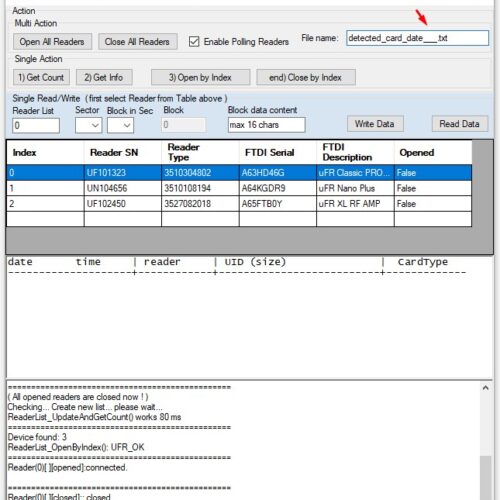
Task: Click the FTDI Description column header
Action: 355,152
